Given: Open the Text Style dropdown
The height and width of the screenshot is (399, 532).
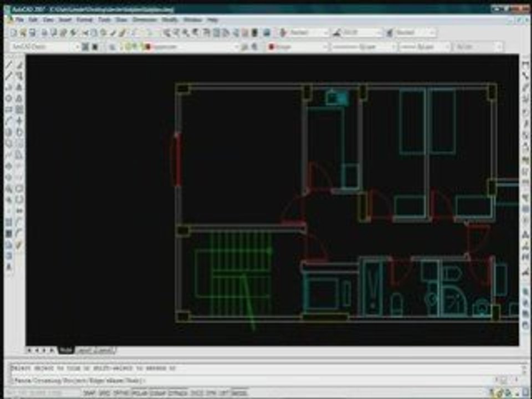Looking at the screenshot, I should [309, 33].
